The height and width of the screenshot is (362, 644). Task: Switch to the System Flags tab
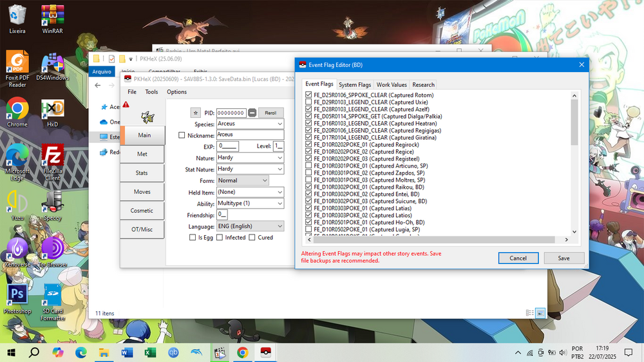pyautogui.click(x=355, y=84)
